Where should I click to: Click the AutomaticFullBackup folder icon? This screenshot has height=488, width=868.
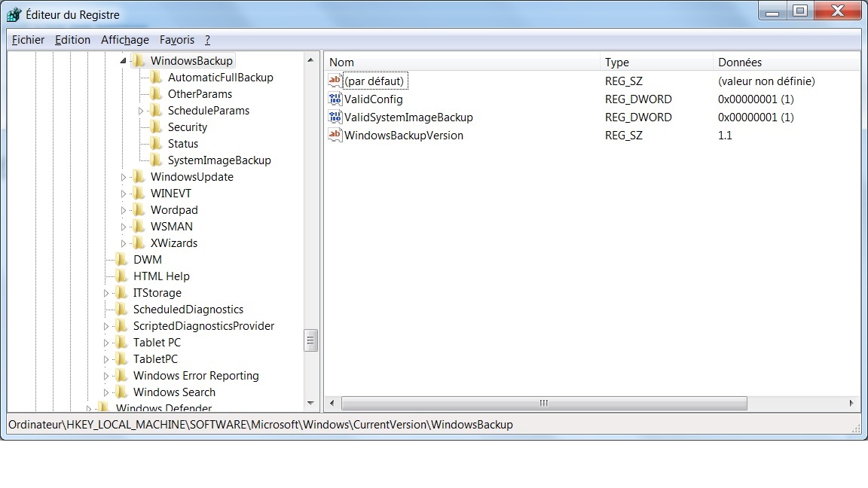156,77
